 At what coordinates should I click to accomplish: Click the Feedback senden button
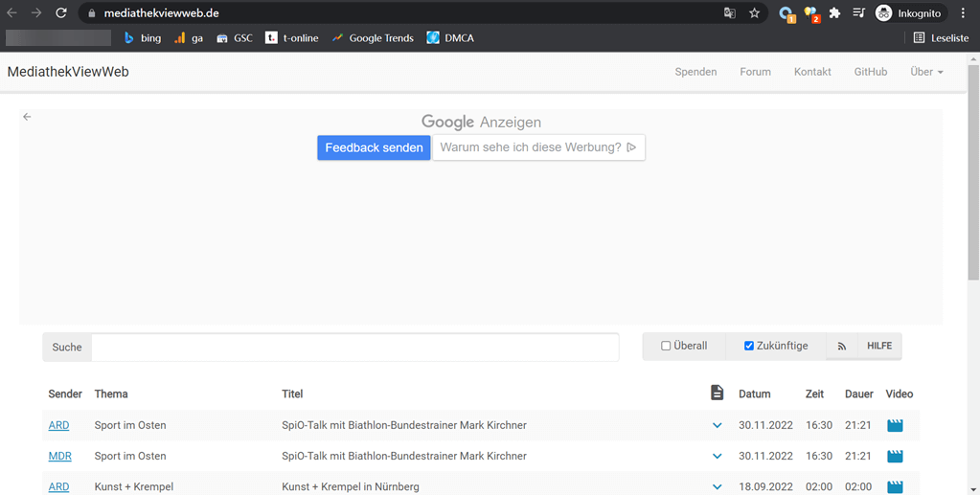[x=374, y=147]
